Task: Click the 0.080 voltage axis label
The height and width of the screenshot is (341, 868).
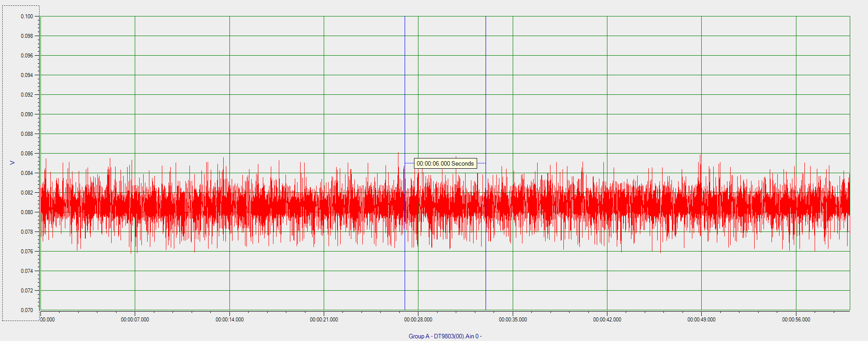Action: click(x=27, y=212)
